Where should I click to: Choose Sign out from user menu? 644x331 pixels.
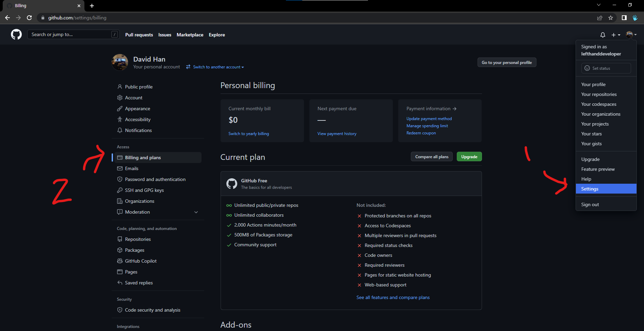(x=606, y=204)
